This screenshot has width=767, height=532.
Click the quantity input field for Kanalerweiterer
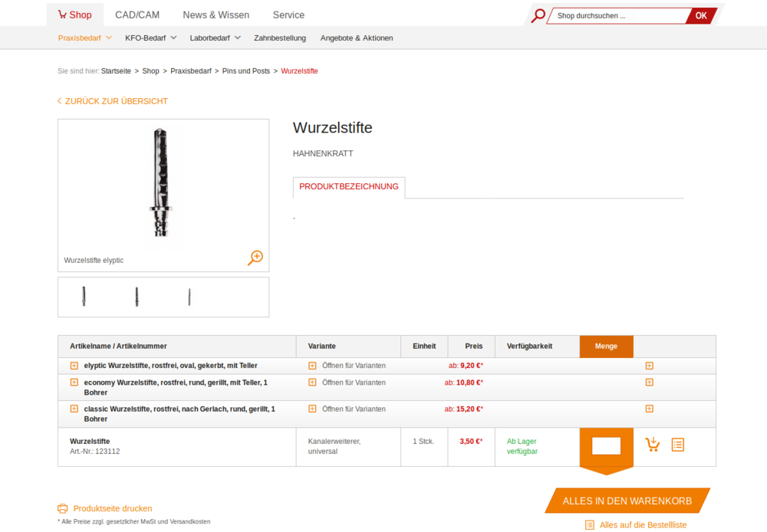pos(606,445)
